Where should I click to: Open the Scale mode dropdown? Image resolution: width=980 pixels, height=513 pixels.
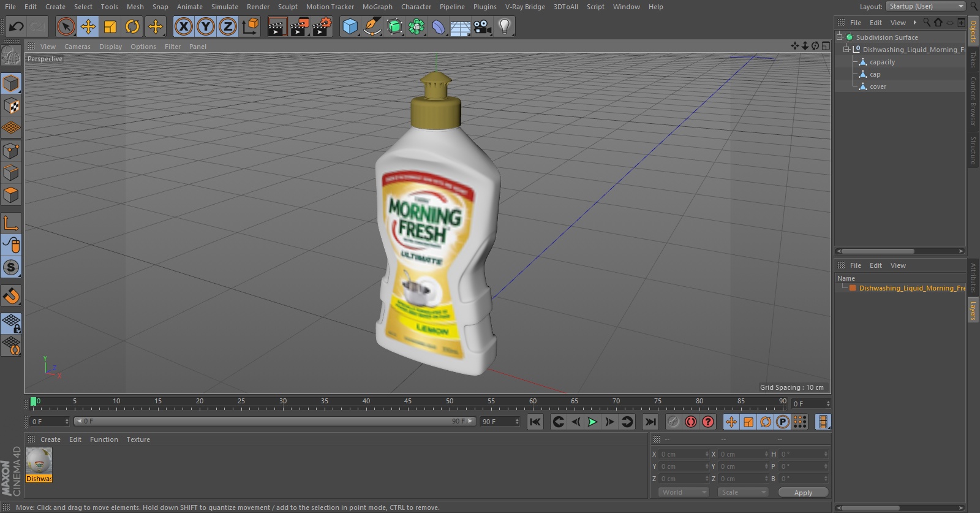tap(743, 492)
